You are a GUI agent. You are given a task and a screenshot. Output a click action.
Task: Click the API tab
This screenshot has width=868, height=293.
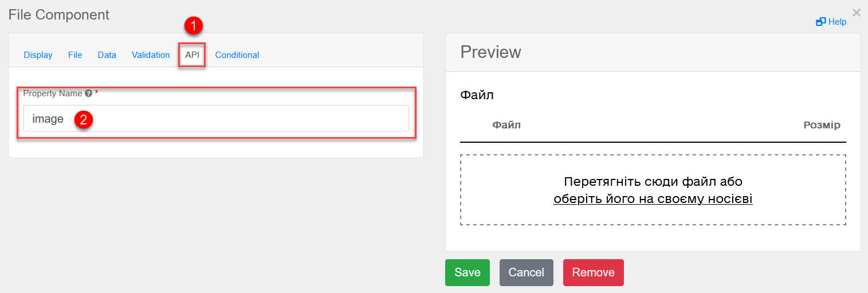(192, 55)
